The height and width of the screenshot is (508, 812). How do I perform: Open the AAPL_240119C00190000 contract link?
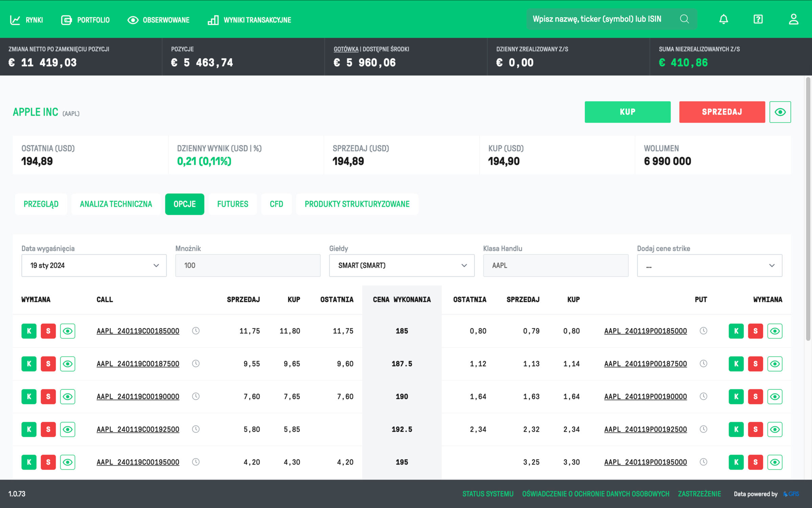click(x=138, y=397)
